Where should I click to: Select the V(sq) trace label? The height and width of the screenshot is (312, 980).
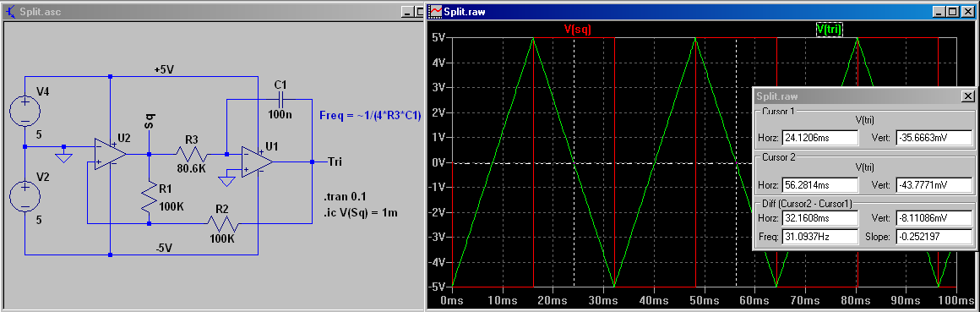click(x=578, y=29)
